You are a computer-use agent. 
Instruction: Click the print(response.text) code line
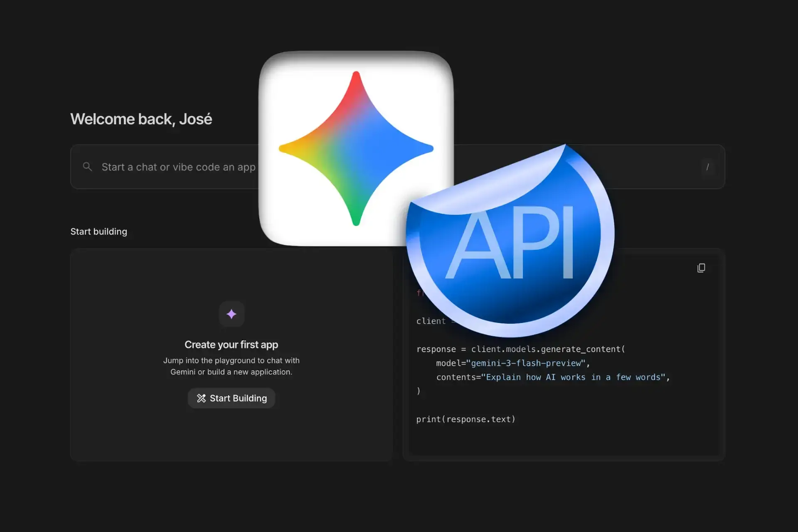[465, 419]
